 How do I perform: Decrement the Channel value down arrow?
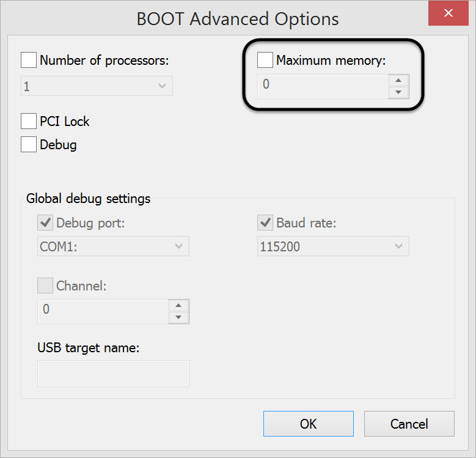178,317
